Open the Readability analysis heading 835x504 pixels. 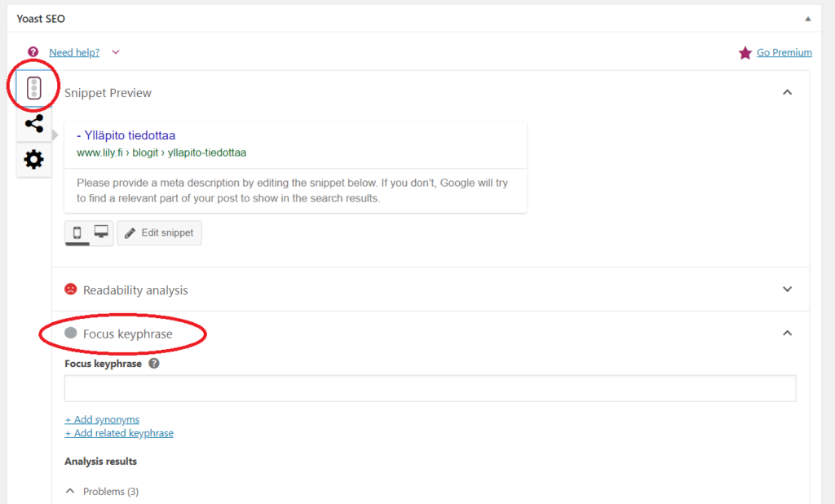(135, 290)
